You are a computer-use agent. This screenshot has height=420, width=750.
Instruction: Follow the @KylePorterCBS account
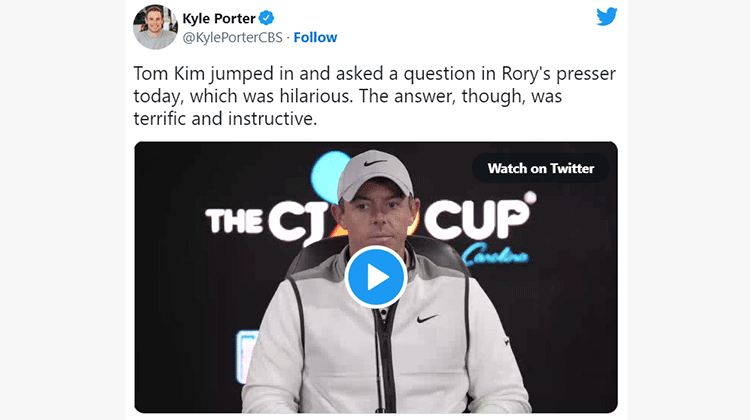click(315, 37)
